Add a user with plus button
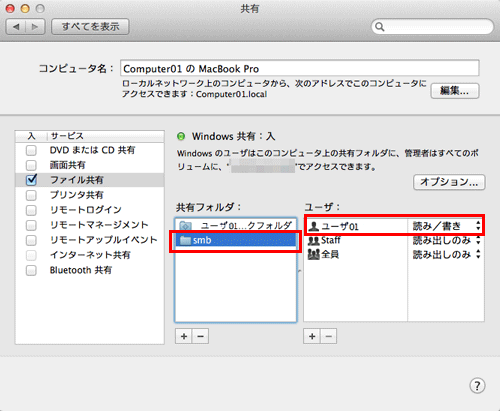Screen dimensions: 500x411 pyautogui.click(x=312, y=336)
